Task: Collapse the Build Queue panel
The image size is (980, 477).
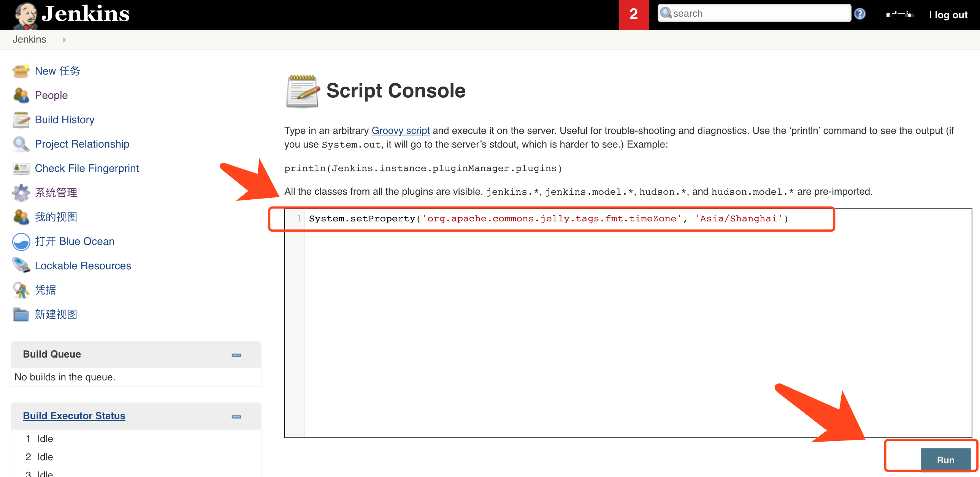Action: [x=236, y=355]
